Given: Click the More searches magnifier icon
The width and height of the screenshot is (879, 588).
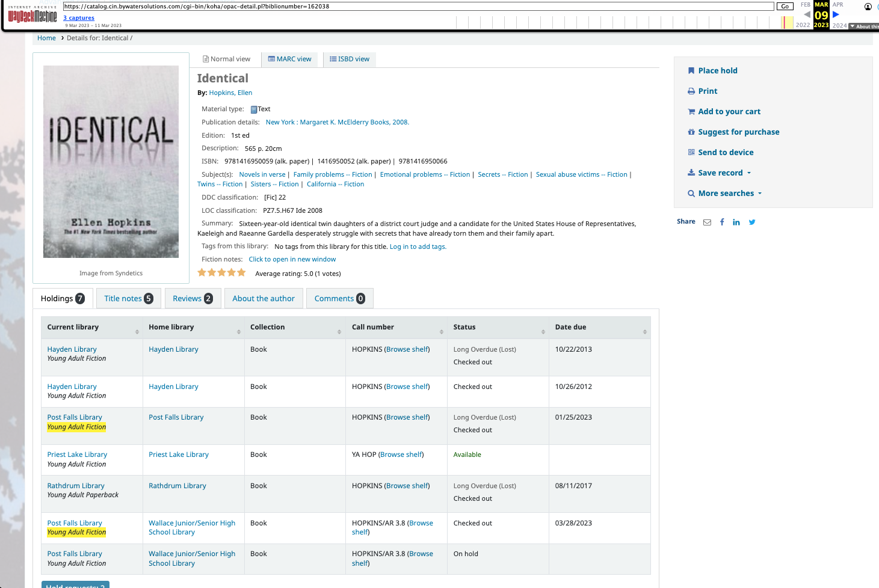Looking at the screenshot, I should [x=691, y=193].
